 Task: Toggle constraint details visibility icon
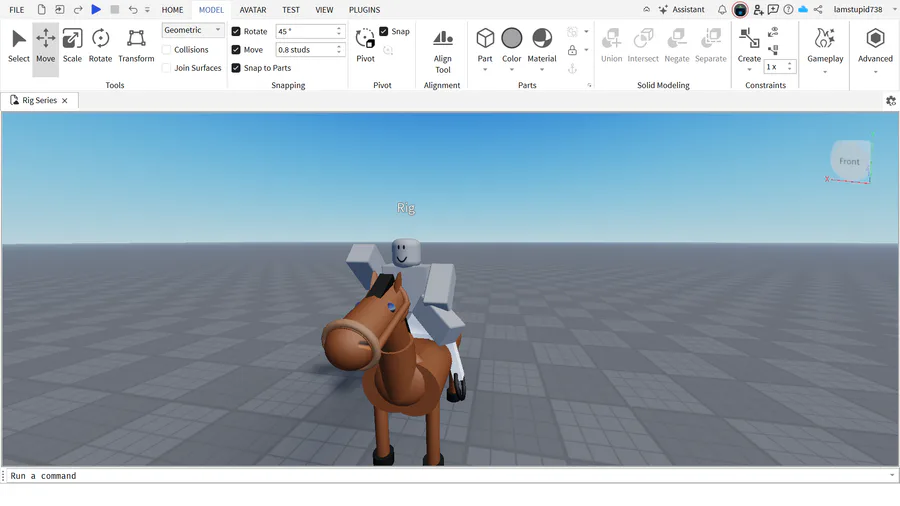(773, 32)
